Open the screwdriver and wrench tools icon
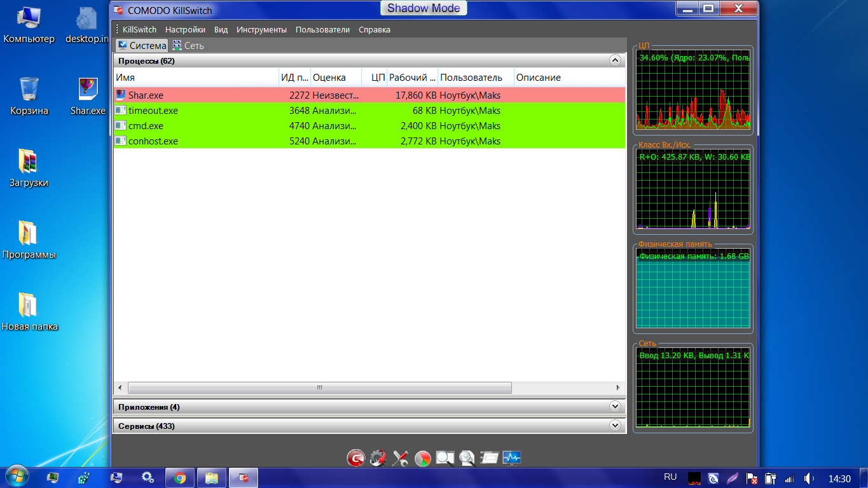 click(x=400, y=457)
